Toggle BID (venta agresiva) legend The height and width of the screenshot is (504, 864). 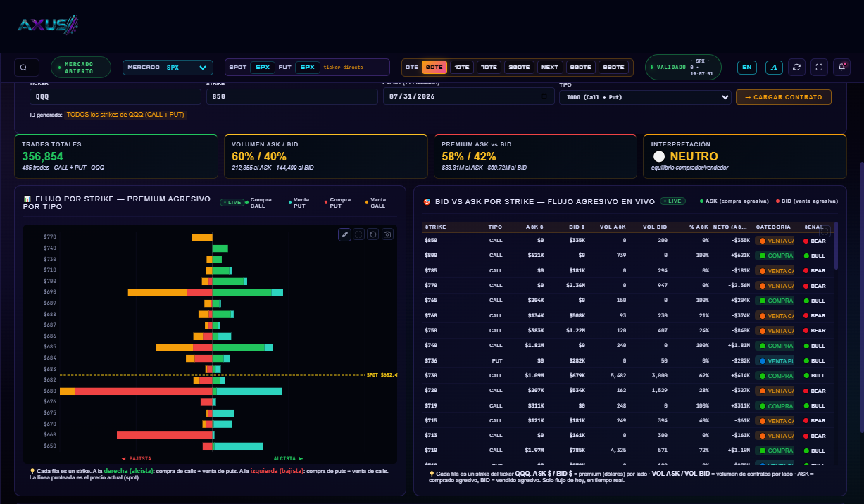click(x=807, y=201)
